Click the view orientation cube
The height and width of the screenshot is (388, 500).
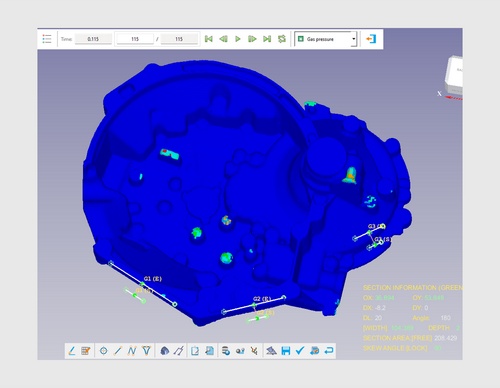pyautogui.click(x=454, y=75)
